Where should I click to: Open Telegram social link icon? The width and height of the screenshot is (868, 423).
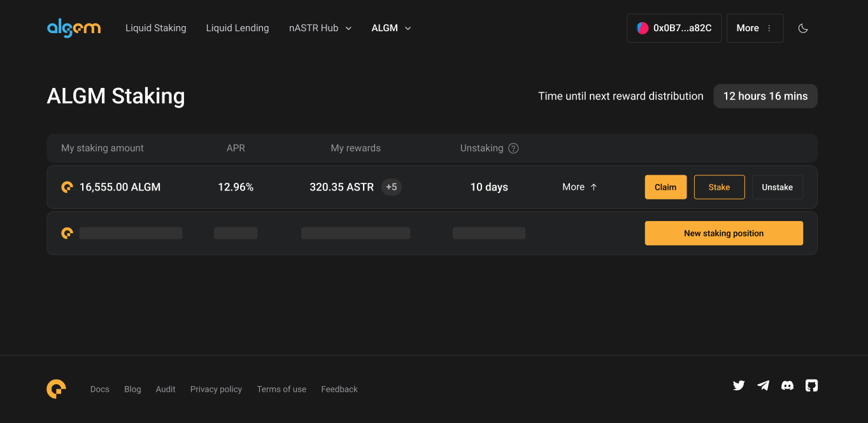click(763, 385)
